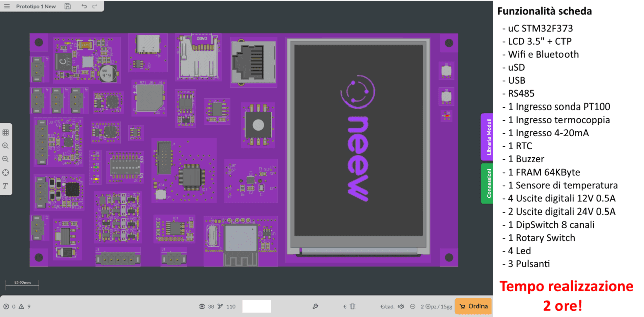Undo the last action
Viewport: 644px width, 317px height.
(84, 6)
